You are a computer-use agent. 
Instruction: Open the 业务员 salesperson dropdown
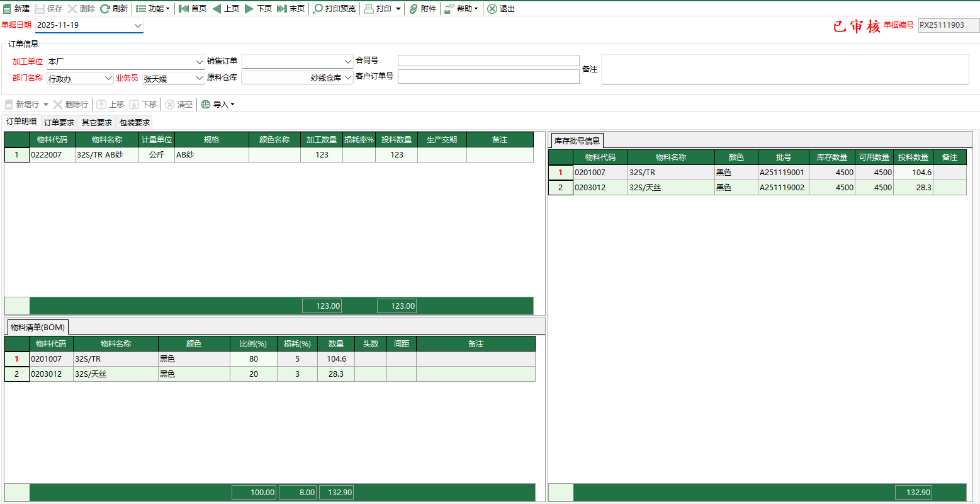(200, 78)
